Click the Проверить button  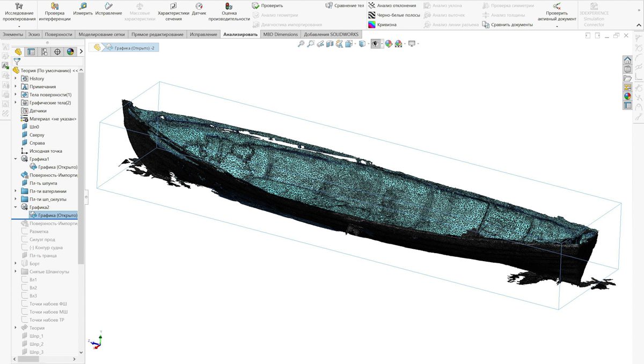pyautogui.click(x=267, y=5)
